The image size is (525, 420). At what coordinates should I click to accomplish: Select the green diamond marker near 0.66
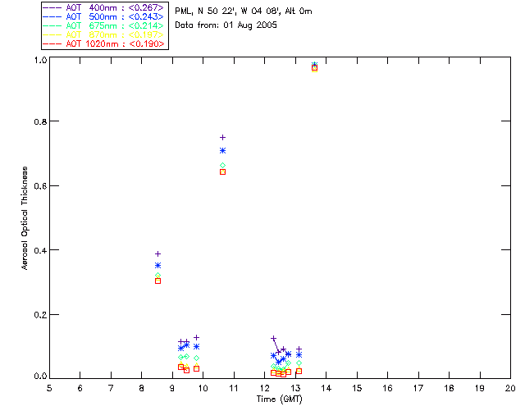222,166
